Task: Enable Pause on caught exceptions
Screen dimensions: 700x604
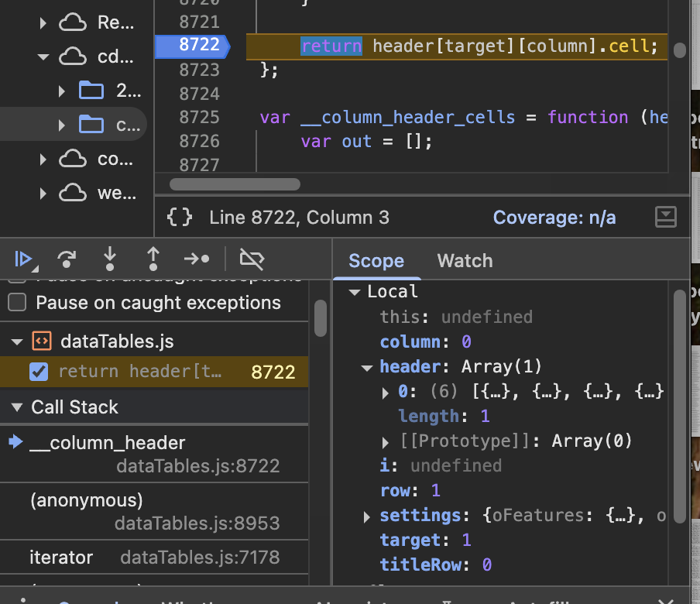Action: click(17, 303)
